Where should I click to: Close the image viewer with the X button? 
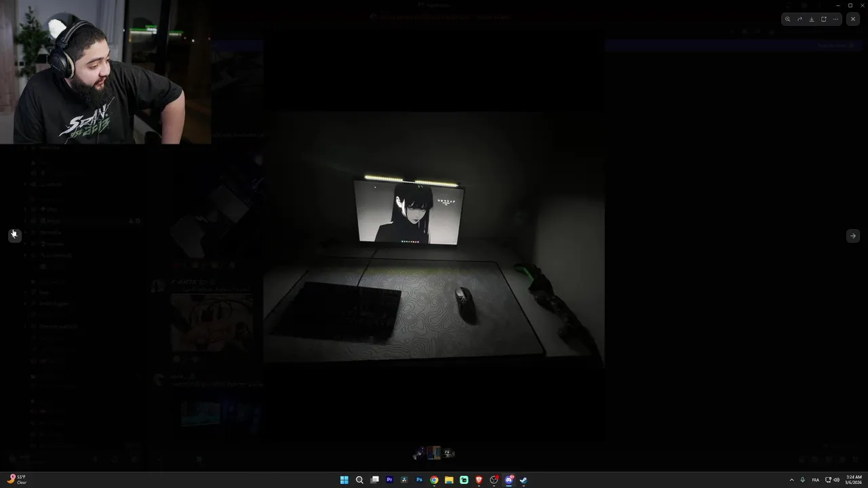coord(853,19)
